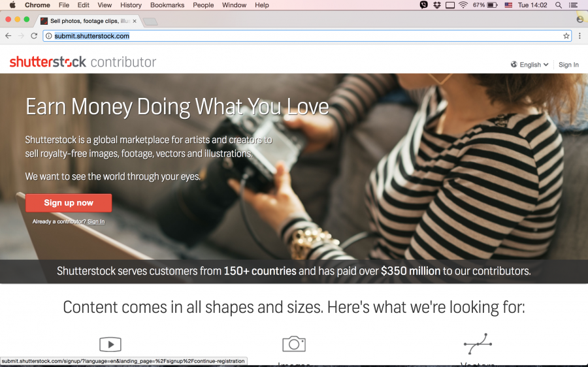Screen dimensions: 588x367
Task: Go back with the browser back arrow
Action: (8, 36)
